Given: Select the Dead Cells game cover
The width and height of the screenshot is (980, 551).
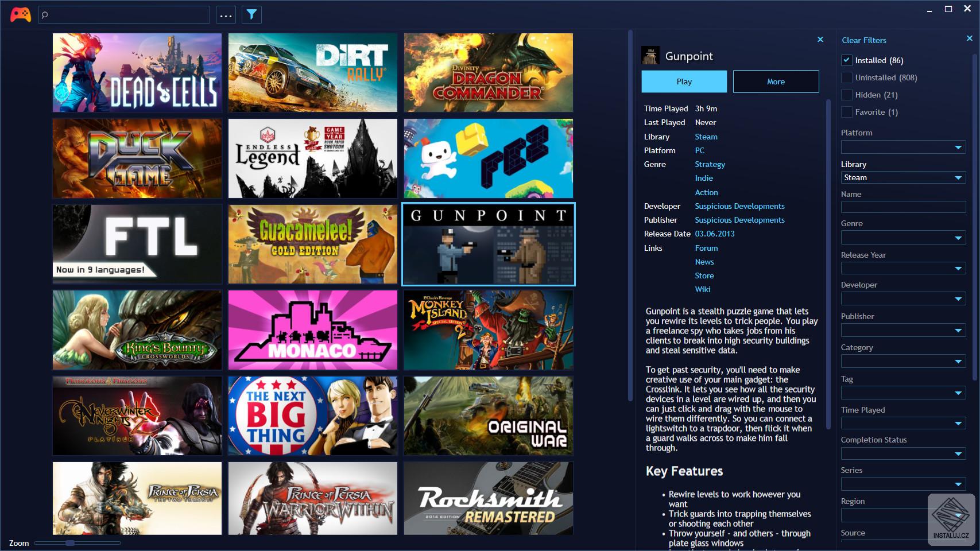Looking at the screenshot, I should pos(137,72).
